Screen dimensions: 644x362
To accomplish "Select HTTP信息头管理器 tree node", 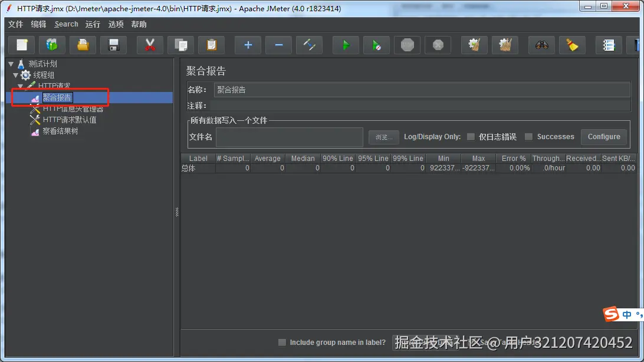I will pos(73,108).
